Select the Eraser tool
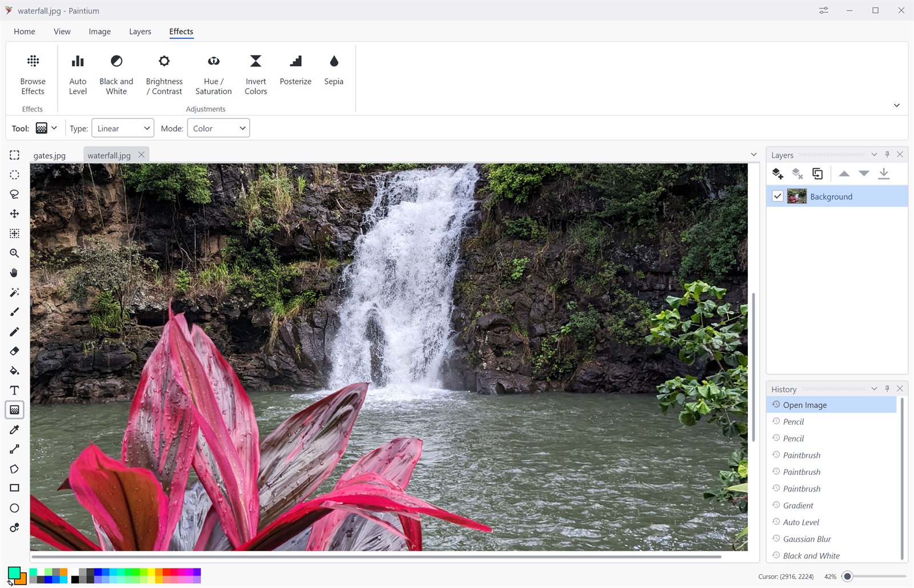Image resolution: width=914 pixels, height=588 pixels. (x=14, y=351)
